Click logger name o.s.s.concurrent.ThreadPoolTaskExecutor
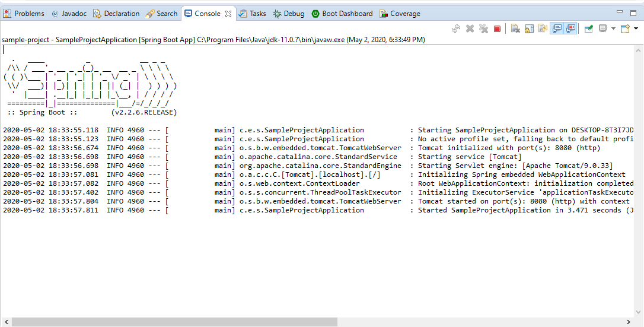Image resolution: width=644 pixels, height=327 pixels. tap(320, 192)
